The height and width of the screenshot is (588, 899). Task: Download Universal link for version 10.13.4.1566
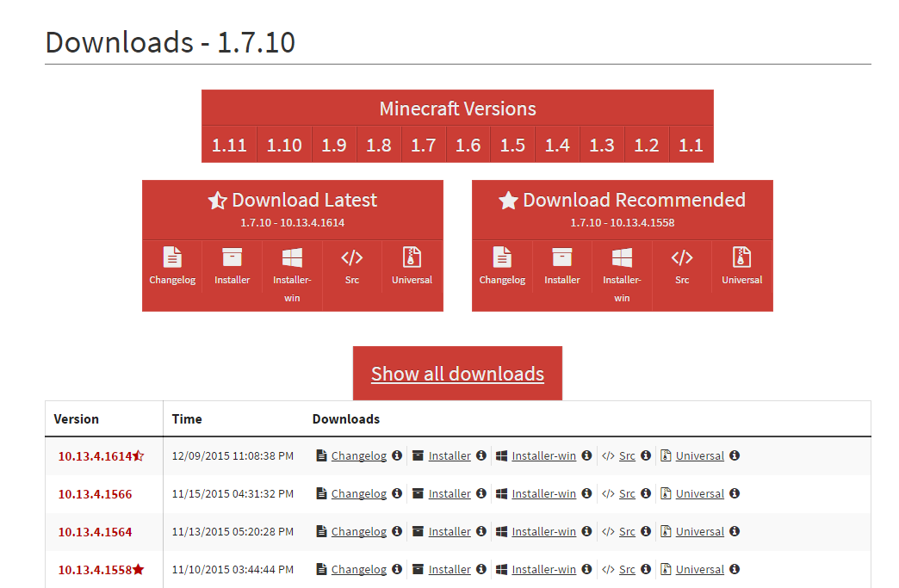click(700, 493)
